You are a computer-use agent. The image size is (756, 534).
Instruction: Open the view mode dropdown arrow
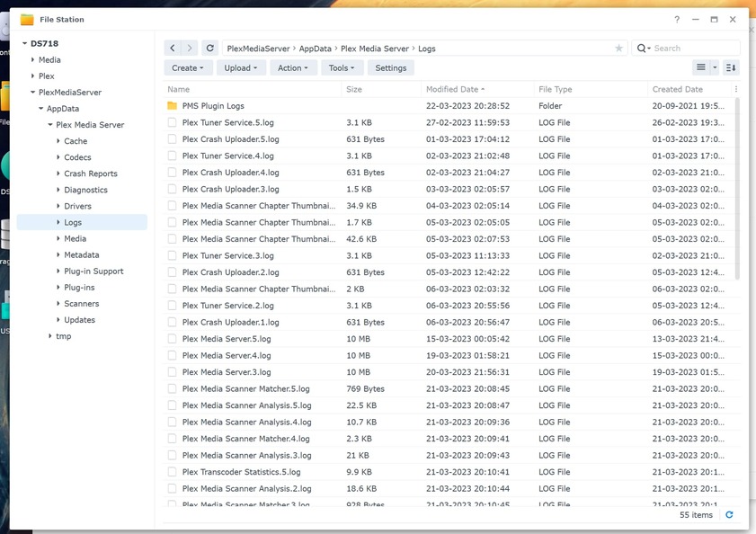click(715, 67)
